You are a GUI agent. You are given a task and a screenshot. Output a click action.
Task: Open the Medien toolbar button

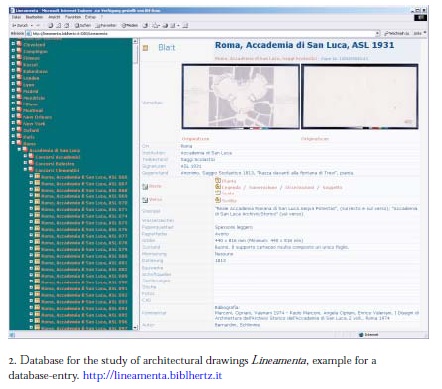(x=130, y=25)
